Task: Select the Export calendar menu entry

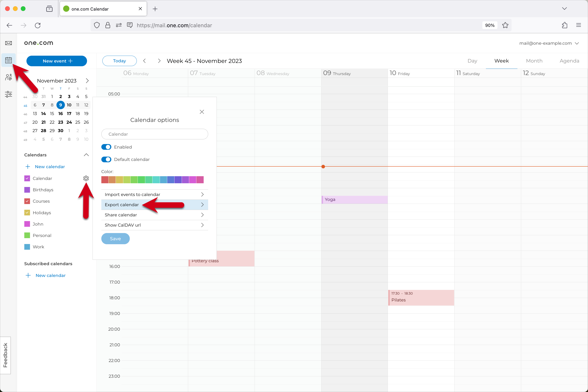Action: coord(122,204)
